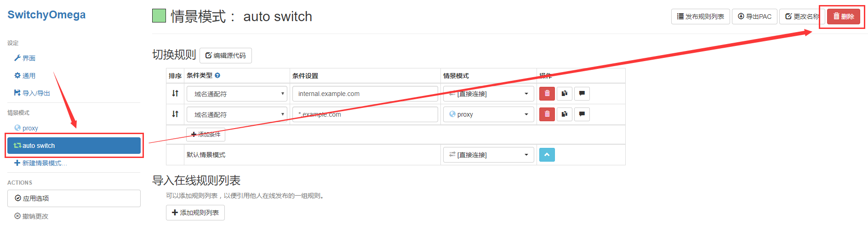Image resolution: width=868 pixels, height=231 pixels.
Task: Open the default profile 直接连接 dropdown
Action: point(489,155)
